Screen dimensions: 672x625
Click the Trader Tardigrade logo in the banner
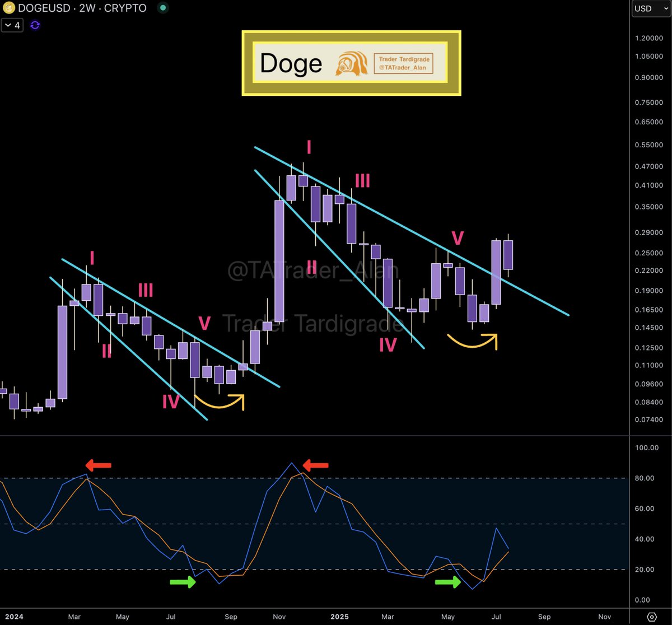click(x=352, y=62)
